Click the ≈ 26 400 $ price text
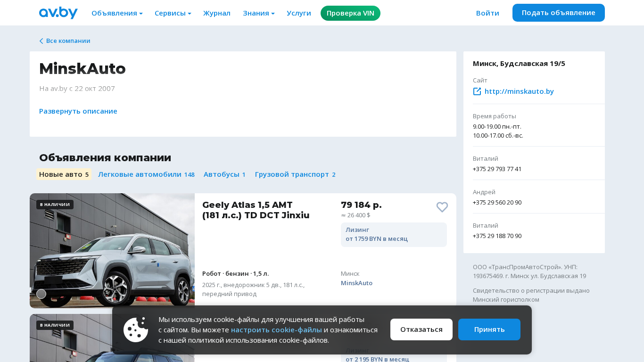The image size is (644, 362). [x=355, y=215]
